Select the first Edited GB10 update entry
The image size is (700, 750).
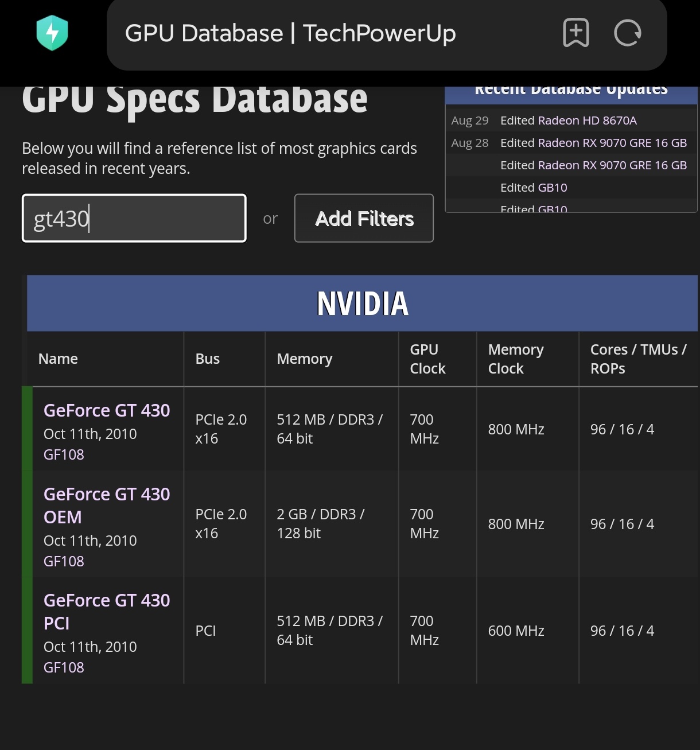534,188
